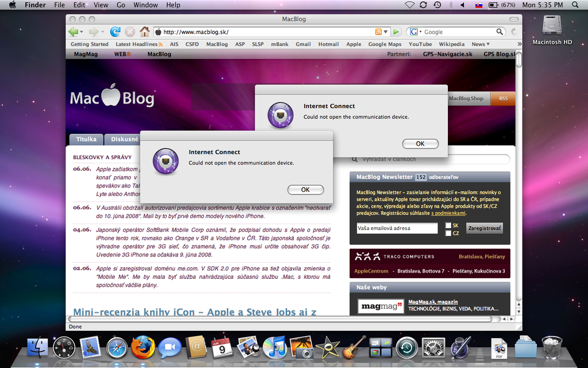Check the CZ newsletter checkbox

(x=448, y=233)
